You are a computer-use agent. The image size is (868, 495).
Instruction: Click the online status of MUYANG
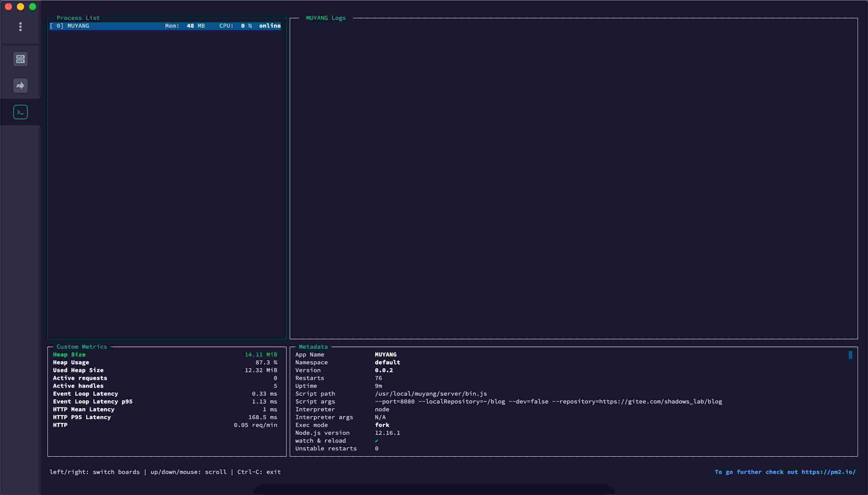click(x=269, y=26)
